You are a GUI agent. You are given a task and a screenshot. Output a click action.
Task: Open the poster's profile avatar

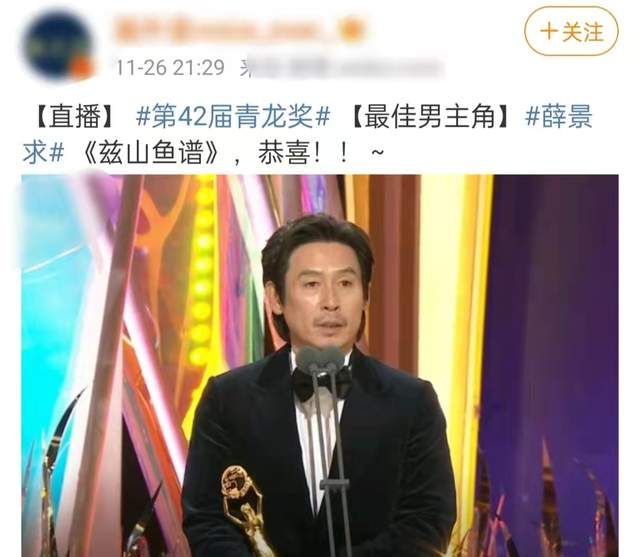click(58, 46)
